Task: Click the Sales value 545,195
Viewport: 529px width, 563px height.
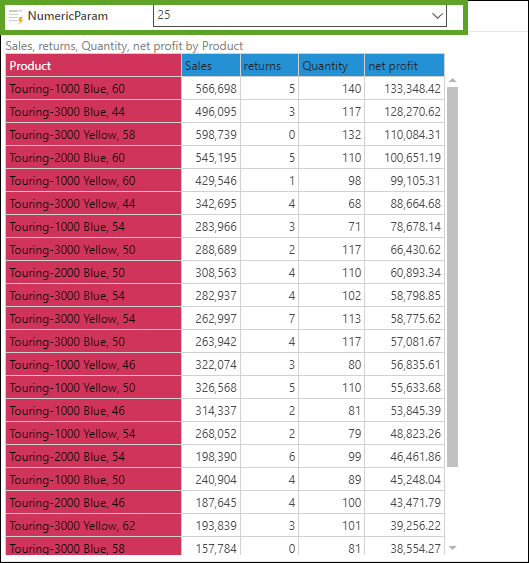Action: coord(216,158)
